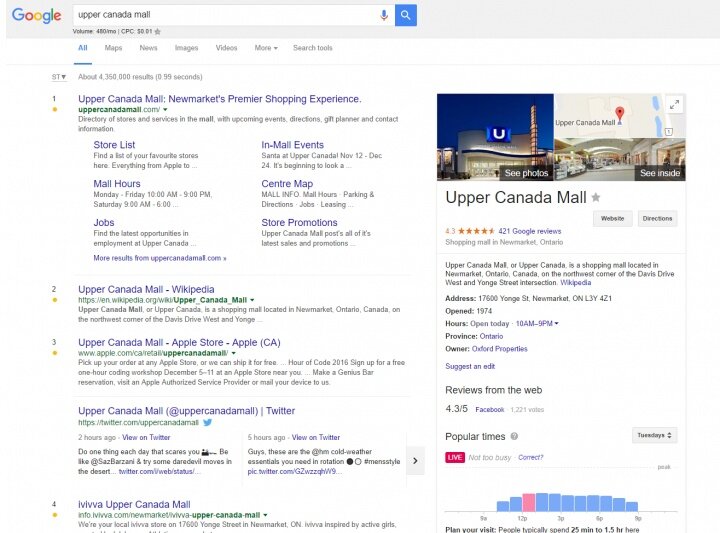Switch to the News tab

point(148,48)
